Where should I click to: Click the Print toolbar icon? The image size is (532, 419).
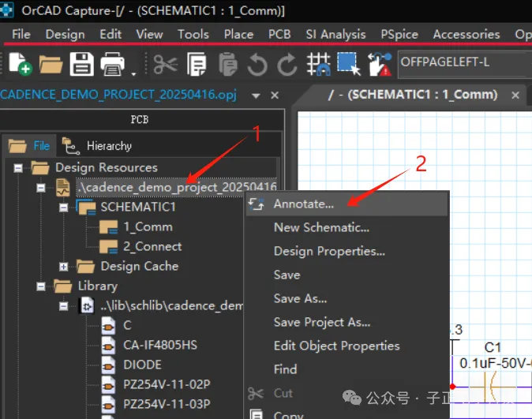(x=113, y=64)
